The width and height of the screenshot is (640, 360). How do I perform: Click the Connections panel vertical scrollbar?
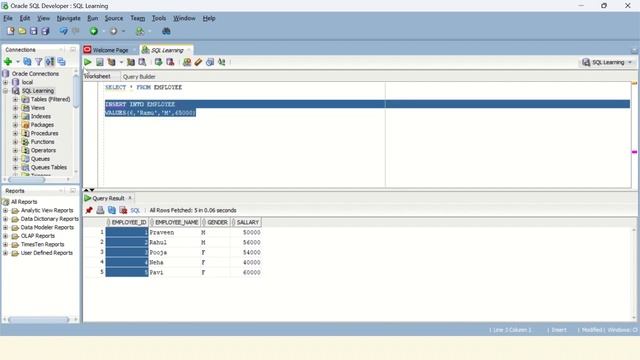point(76,92)
